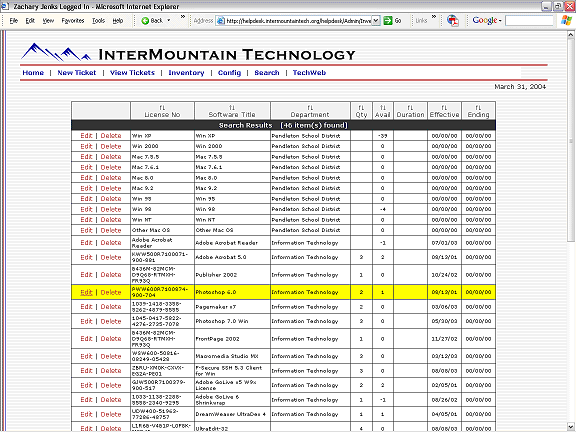576x432 pixels.
Task: Click the 'Search Results (46 item(s) found)' banner
Action: [283, 125]
